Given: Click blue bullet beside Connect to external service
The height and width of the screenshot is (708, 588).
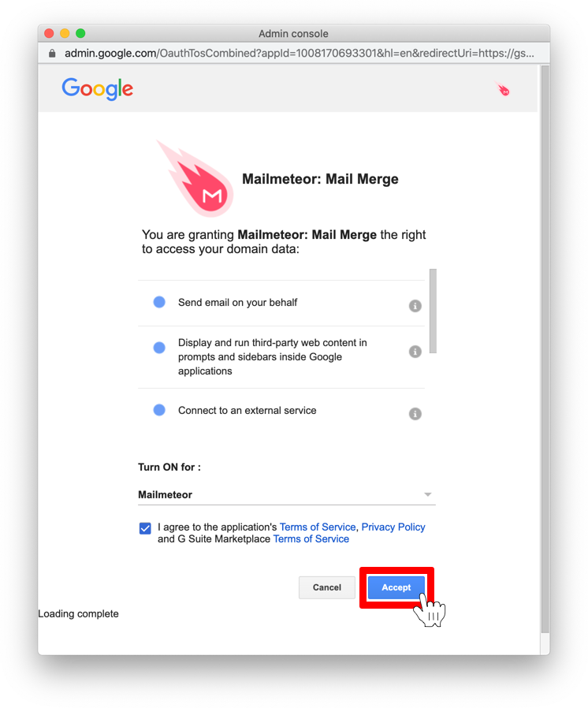Looking at the screenshot, I should coord(159,410).
